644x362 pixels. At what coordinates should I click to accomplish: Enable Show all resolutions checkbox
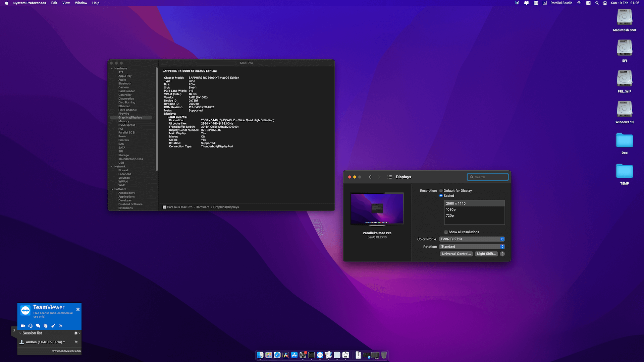tap(446, 232)
